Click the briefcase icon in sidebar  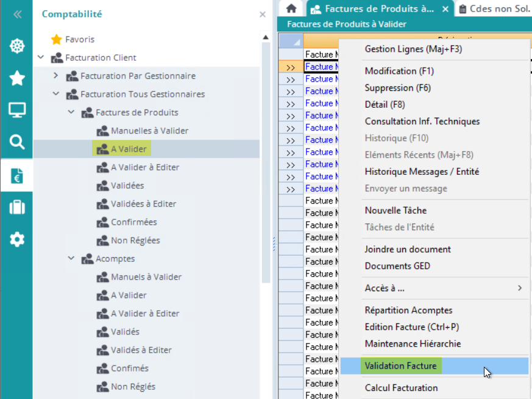pos(16,208)
